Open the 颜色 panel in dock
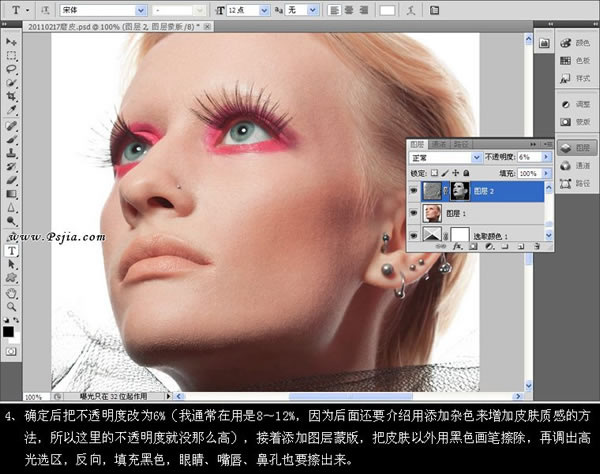 click(x=576, y=43)
